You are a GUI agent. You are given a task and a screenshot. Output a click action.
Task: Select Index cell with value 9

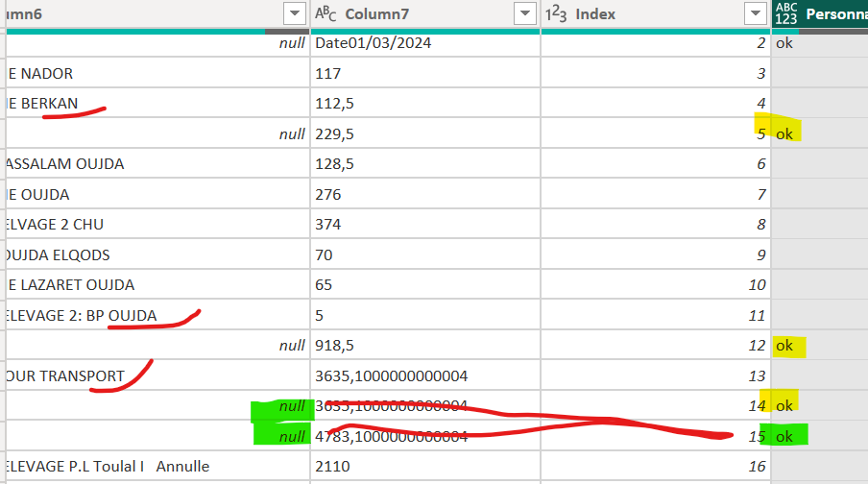(x=656, y=254)
